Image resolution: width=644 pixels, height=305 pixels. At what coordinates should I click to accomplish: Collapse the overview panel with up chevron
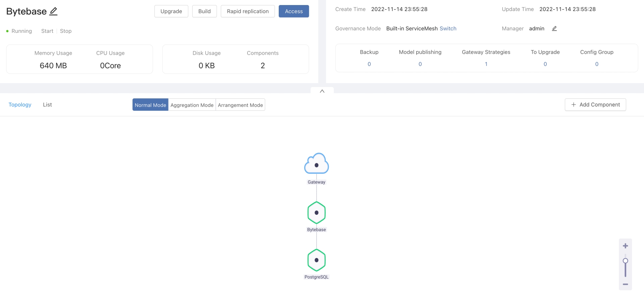click(x=322, y=91)
